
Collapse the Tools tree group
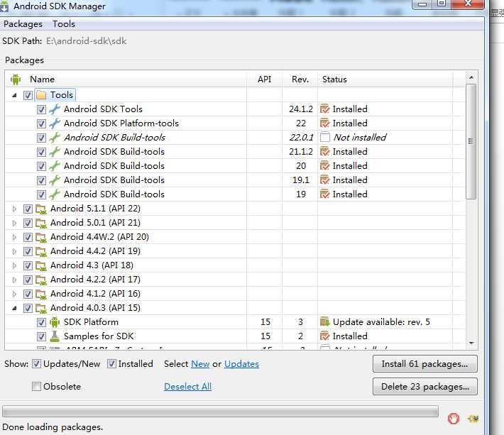pos(14,95)
